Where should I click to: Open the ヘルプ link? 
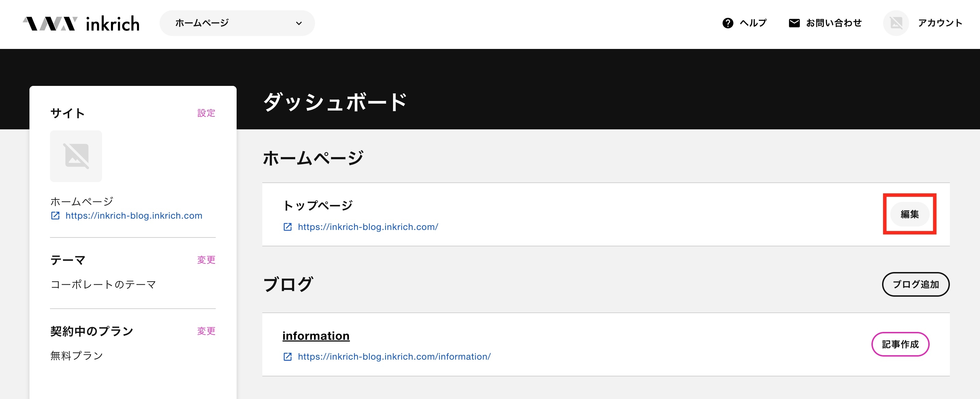click(753, 23)
